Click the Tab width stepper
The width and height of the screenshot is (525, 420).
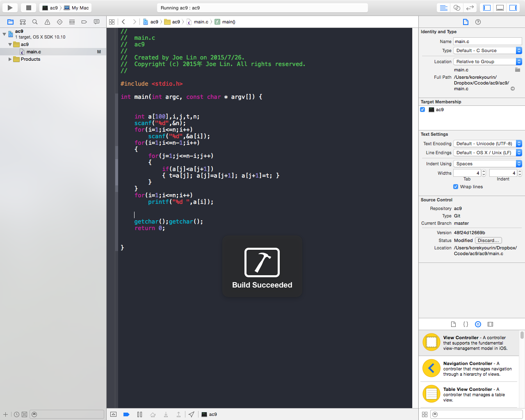(x=484, y=173)
